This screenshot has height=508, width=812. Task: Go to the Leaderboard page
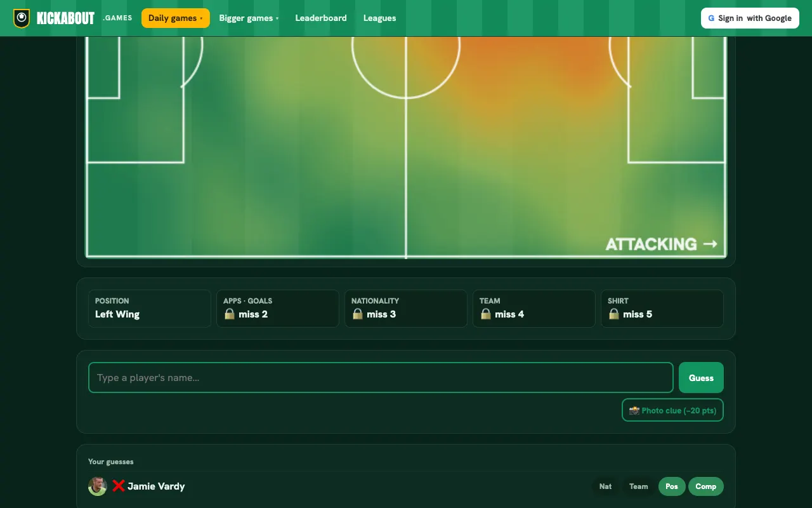[321, 18]
